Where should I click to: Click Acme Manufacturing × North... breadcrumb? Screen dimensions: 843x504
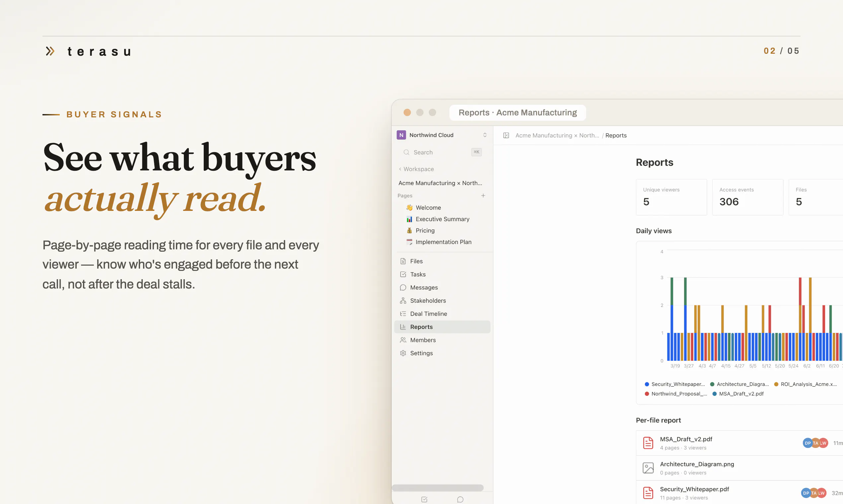[557, 136]
